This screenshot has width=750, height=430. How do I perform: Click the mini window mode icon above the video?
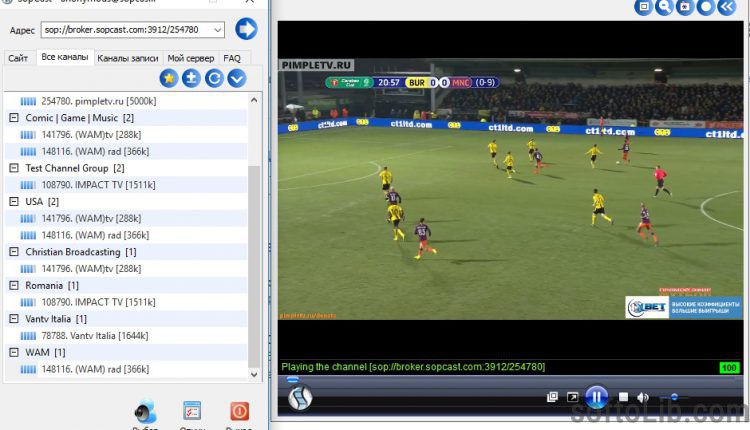(643, 7)
